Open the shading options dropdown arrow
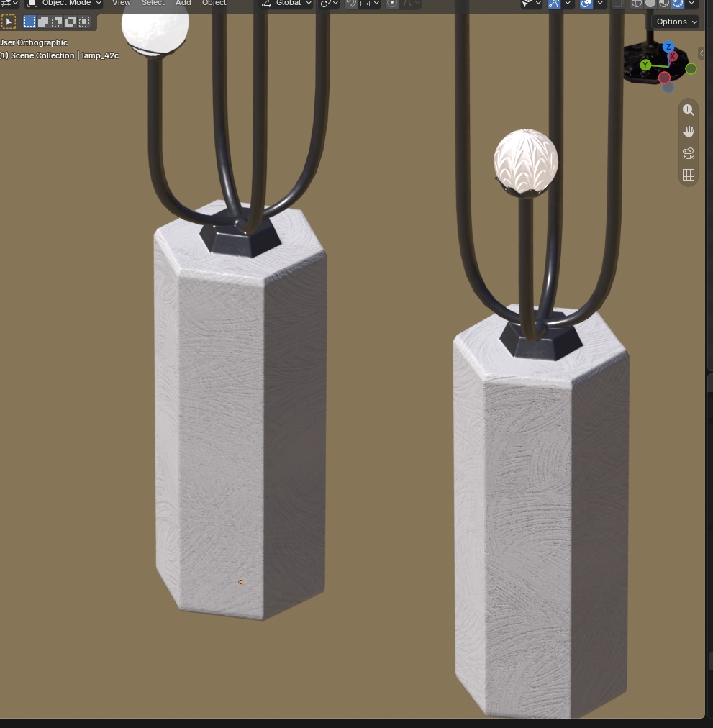Viewport: 713px width, 728px height. 691,4
